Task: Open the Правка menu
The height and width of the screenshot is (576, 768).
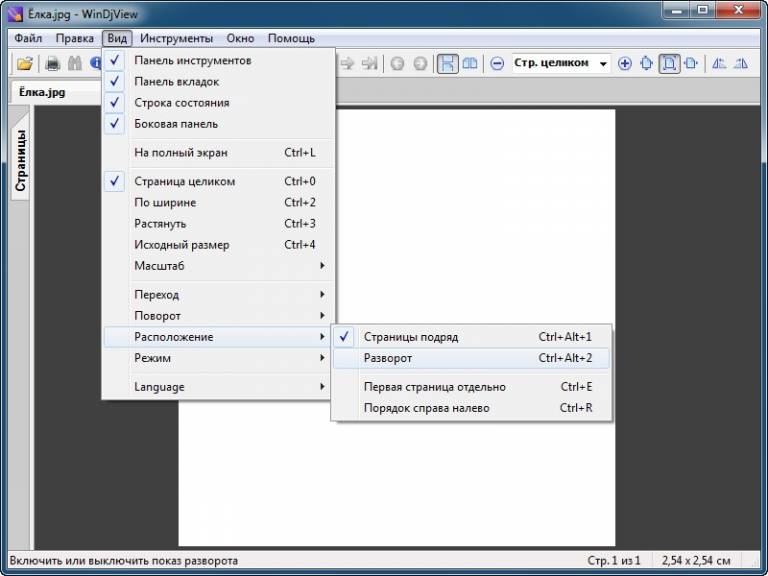Action: [x=74, y=38]
